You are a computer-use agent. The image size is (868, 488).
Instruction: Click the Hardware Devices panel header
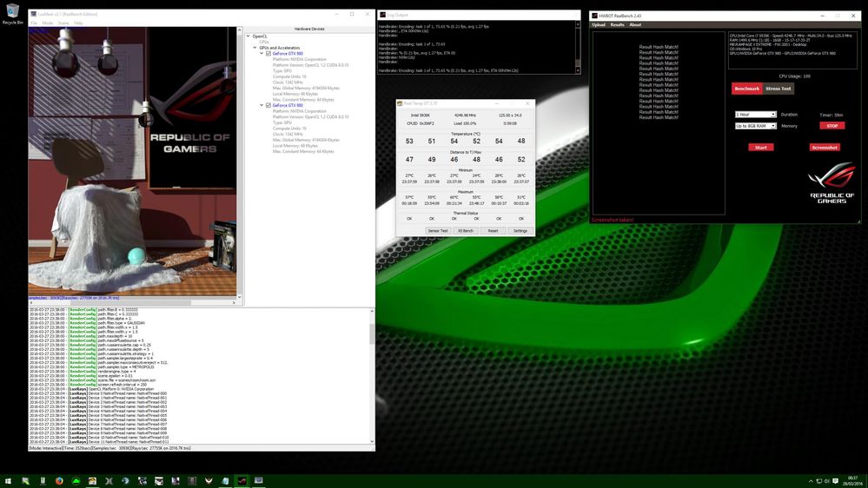[x=309, y=29]
